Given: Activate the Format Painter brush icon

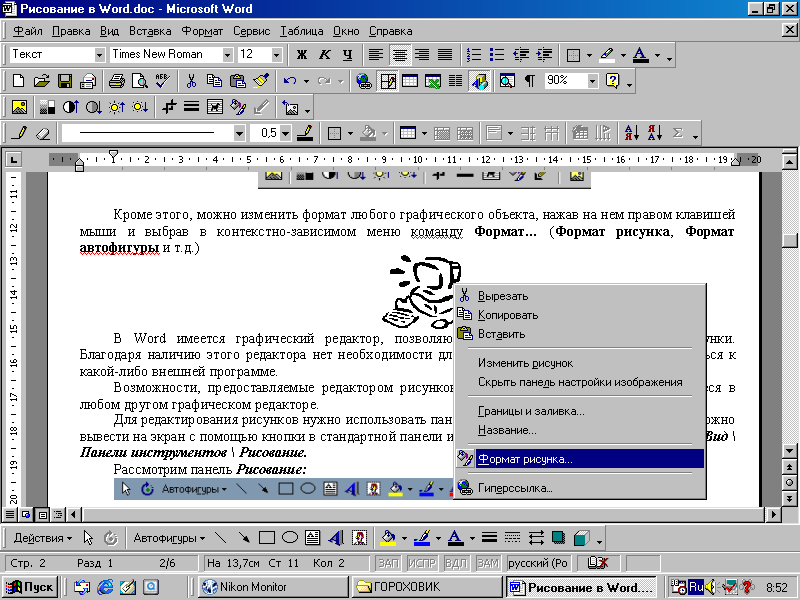Looking at the screenshot, I should click(261, 81).
